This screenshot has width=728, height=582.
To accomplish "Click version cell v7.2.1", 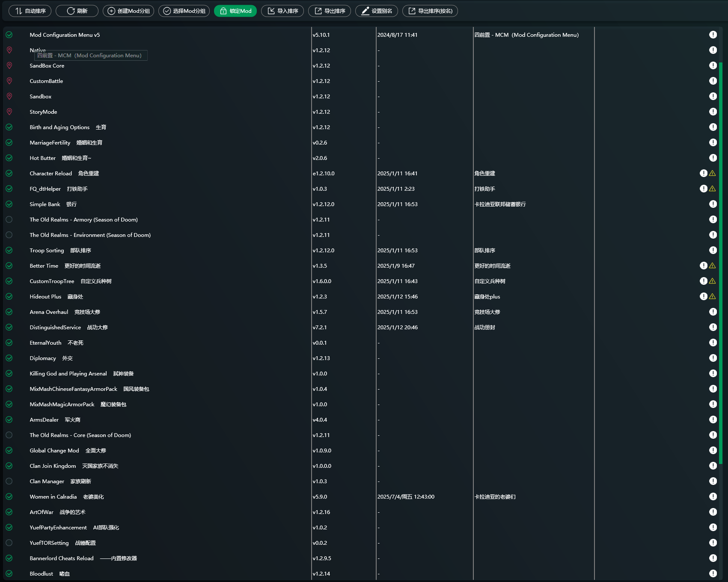I will 320,328.
